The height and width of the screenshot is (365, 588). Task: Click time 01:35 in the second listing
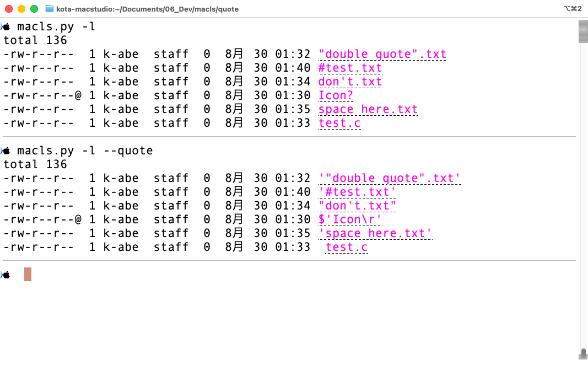point(293,234)
